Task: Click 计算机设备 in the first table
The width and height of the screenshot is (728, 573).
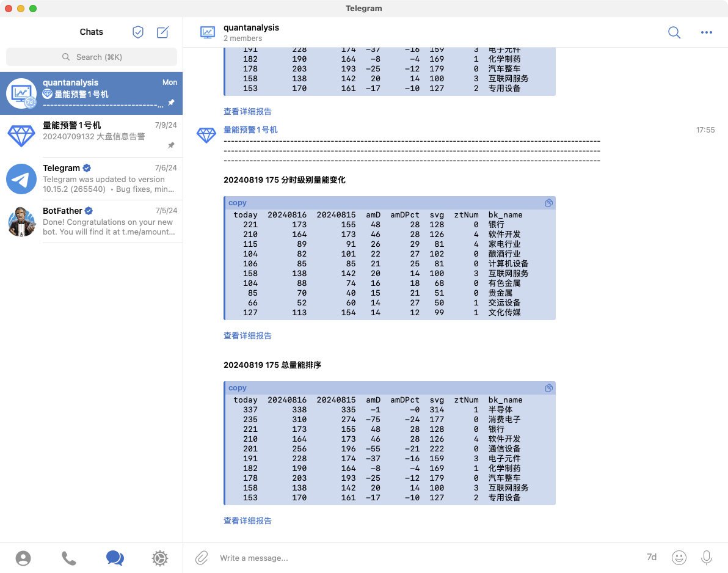Action: tap(508, 264)
